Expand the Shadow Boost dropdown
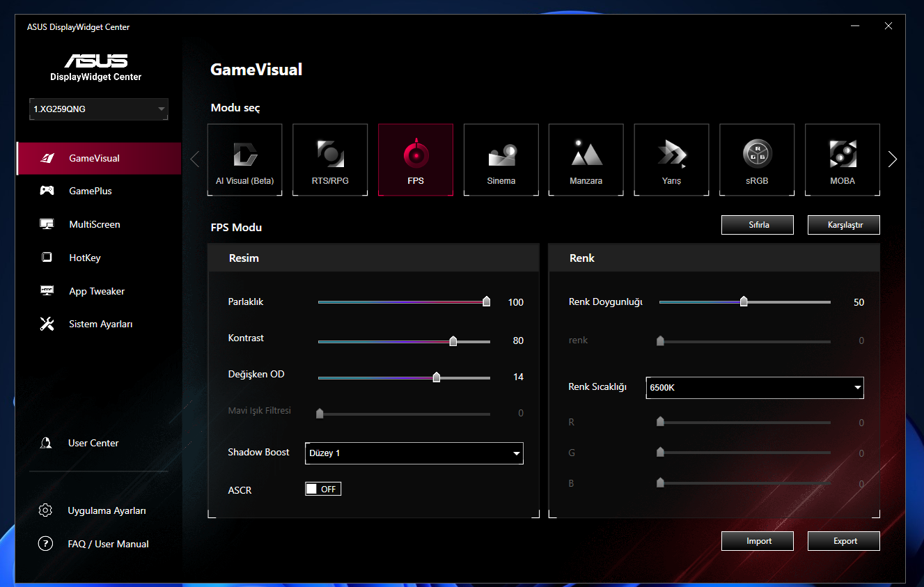 point(414,453)
